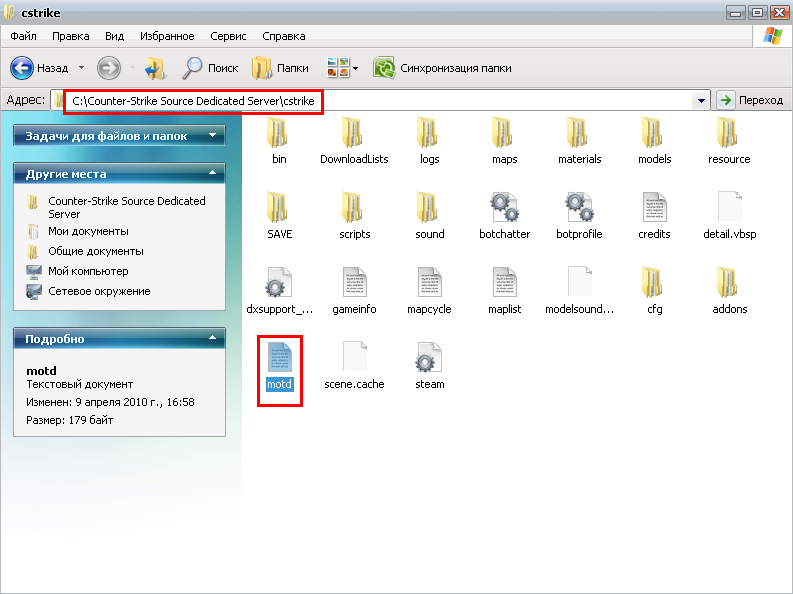Open the Файл menu
The image size is (793, 594).
(23, 36)
